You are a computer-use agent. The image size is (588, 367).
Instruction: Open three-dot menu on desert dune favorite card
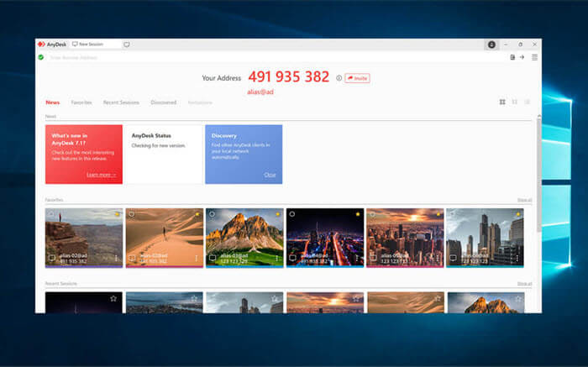click(197, 259)
